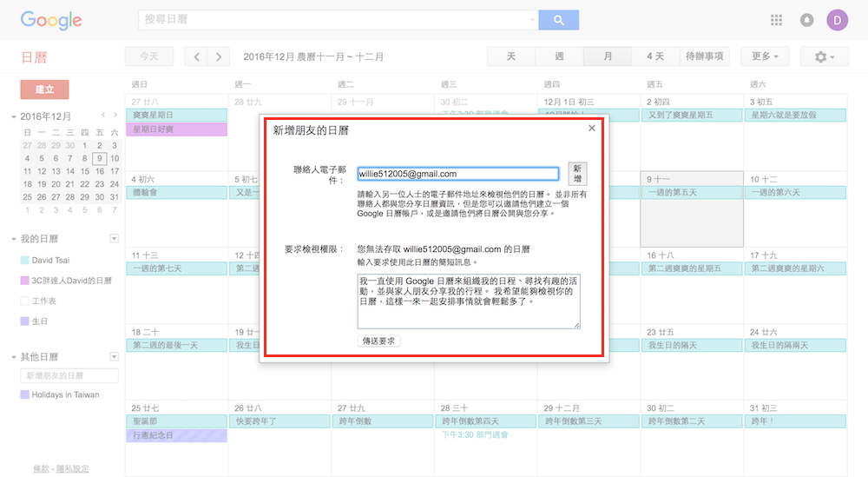The height and width of the screenshot is (477, 868).
Task: Go to next month with right arrow
Action: coord(218,56)
